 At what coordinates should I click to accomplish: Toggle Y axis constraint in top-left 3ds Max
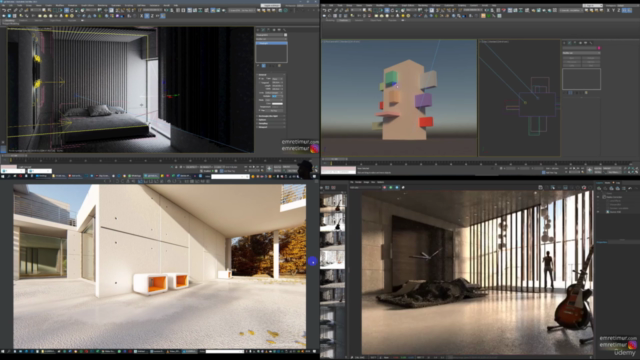coord(147,16)
